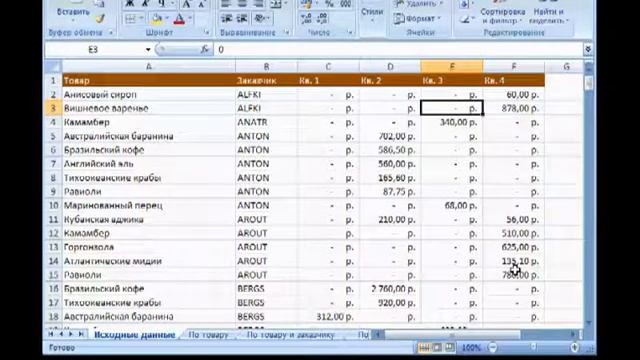The width and height of the screenshot is (640, 360).
Task: Open Найти и выделить menu
Action: (x=548, y=16)
